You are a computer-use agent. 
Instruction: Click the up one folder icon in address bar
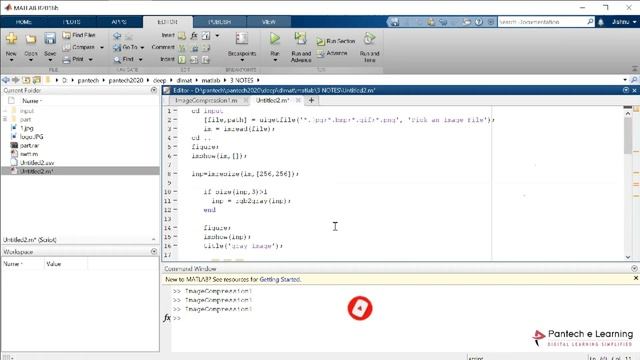click(26, 80)
